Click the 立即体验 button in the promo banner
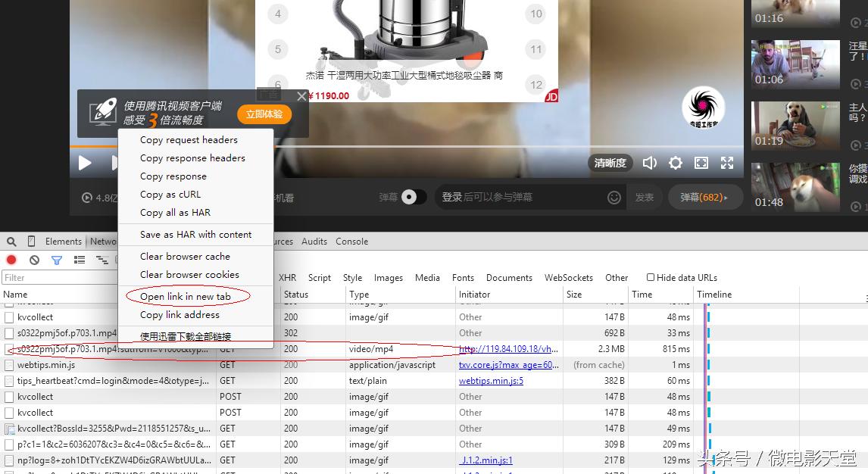 [264, 114]
